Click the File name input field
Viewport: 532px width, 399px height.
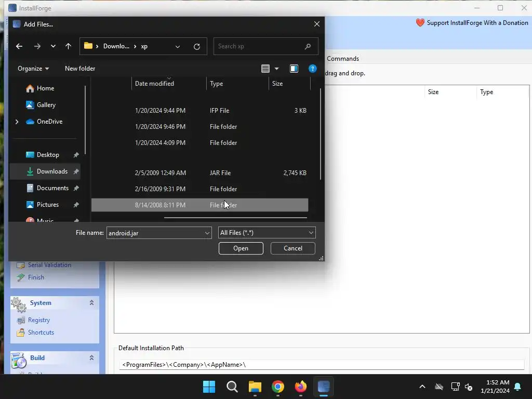pyautogui.click(x=155, y=233)
